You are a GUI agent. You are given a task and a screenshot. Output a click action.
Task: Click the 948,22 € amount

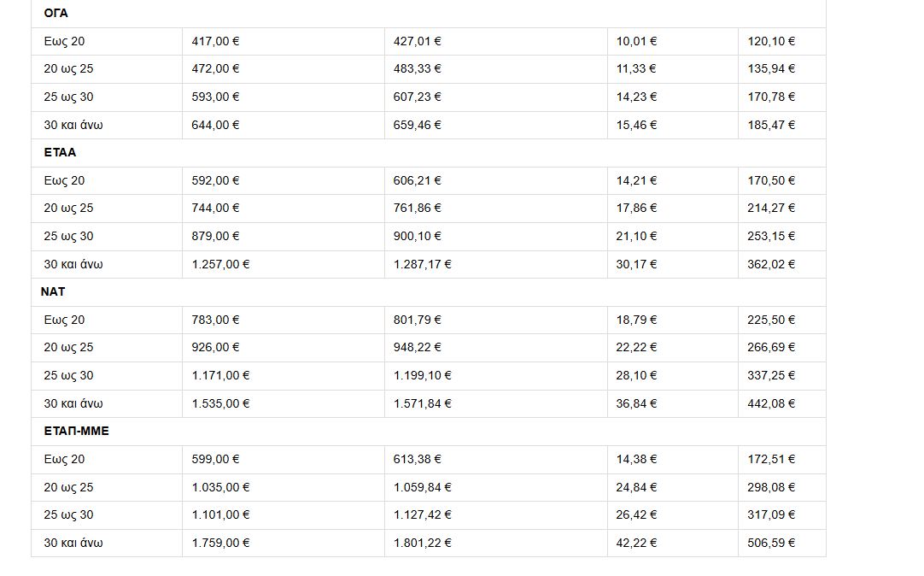(417, 348)
